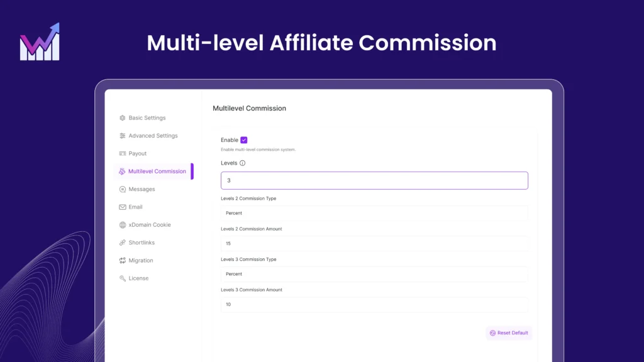This screenshot has width=644, height=362.
Task: Click the Email envelope icon
Action: point(123,207)
